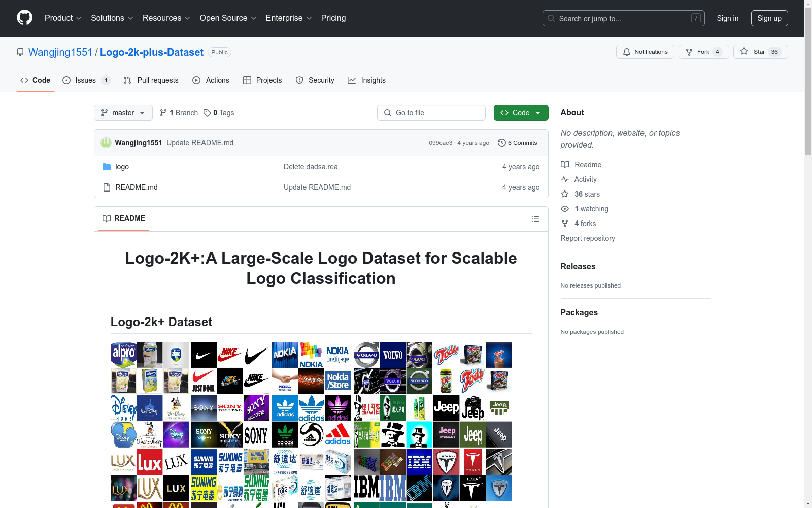Click the Star icon
This screenshot has height=508, width=812.
click(744, 51)
